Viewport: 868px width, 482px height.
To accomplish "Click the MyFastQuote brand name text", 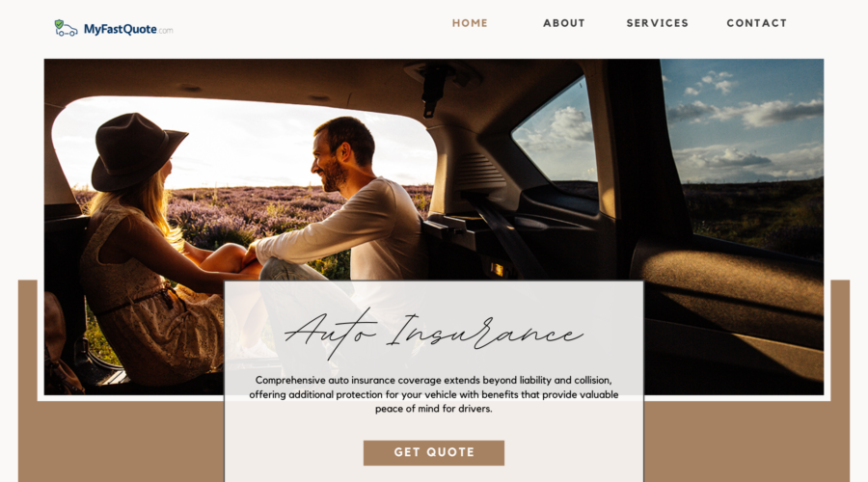I will coord(121,29).
